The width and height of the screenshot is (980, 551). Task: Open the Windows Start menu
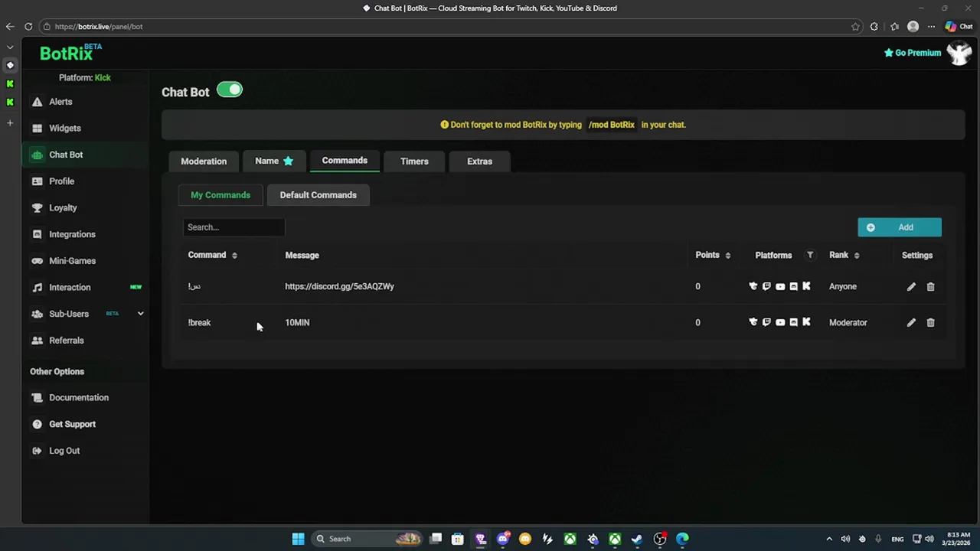(x=298, y=539)
